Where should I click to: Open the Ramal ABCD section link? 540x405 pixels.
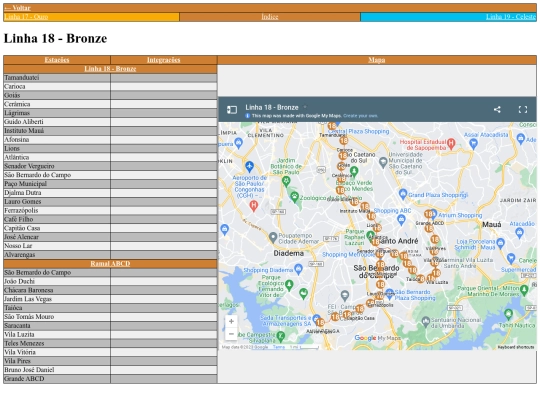[110, 264]
